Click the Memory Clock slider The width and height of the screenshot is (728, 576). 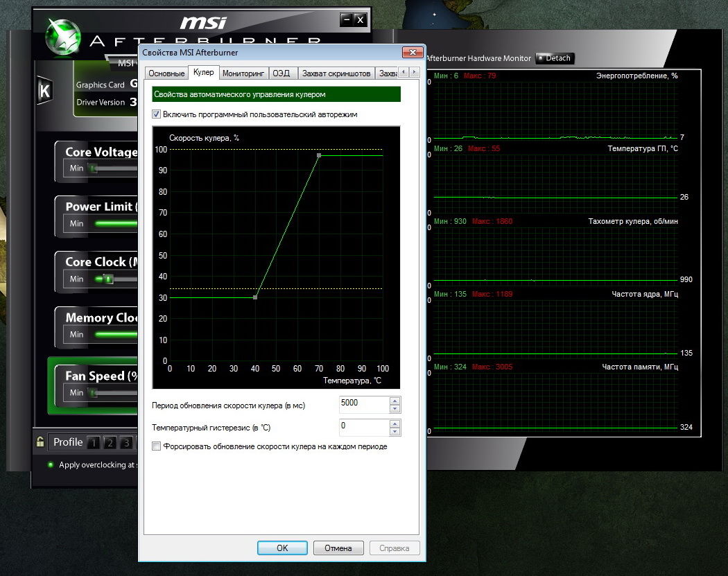point(116,334)
